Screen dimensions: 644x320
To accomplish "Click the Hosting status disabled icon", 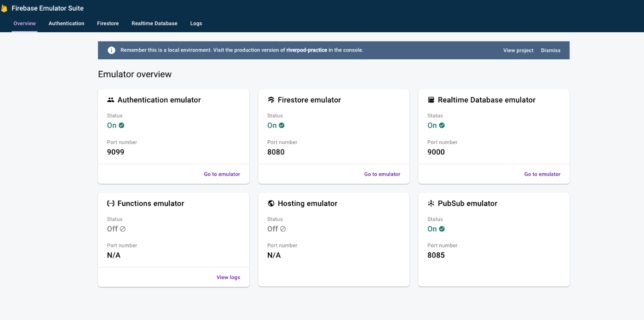I will (283, 229).
